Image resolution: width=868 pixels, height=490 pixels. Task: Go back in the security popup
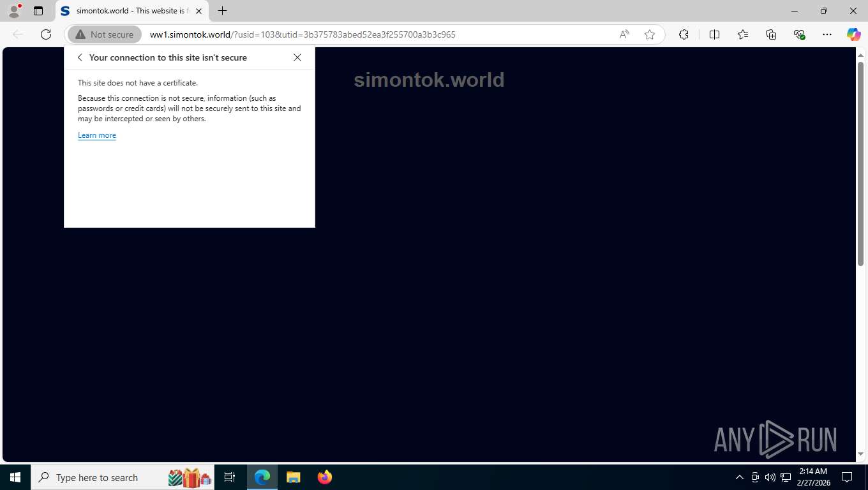[80, 57]
